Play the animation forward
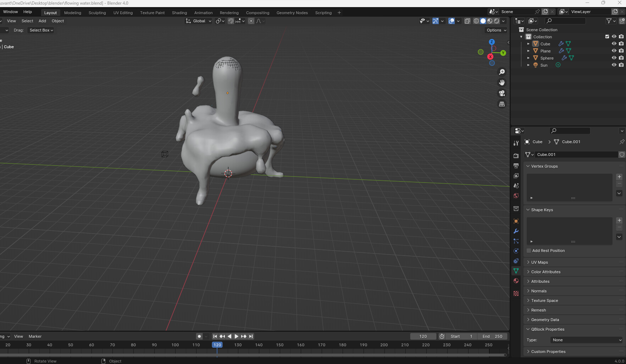This screenshot has width=626, height=364. 237,336
